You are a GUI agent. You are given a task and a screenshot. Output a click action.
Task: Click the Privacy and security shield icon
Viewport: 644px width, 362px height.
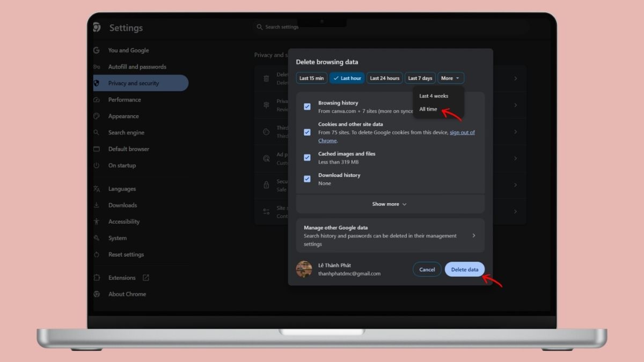coord(97,83)
